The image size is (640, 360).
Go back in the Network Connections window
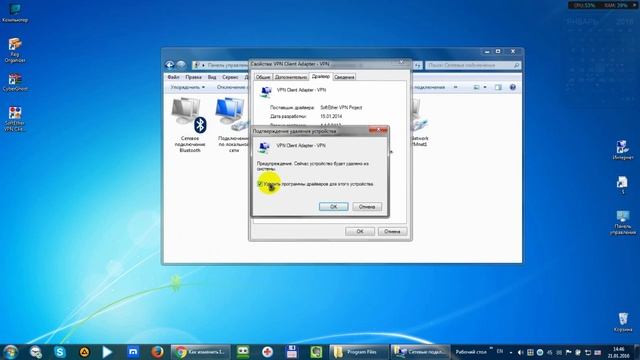[x=170, y=65]
